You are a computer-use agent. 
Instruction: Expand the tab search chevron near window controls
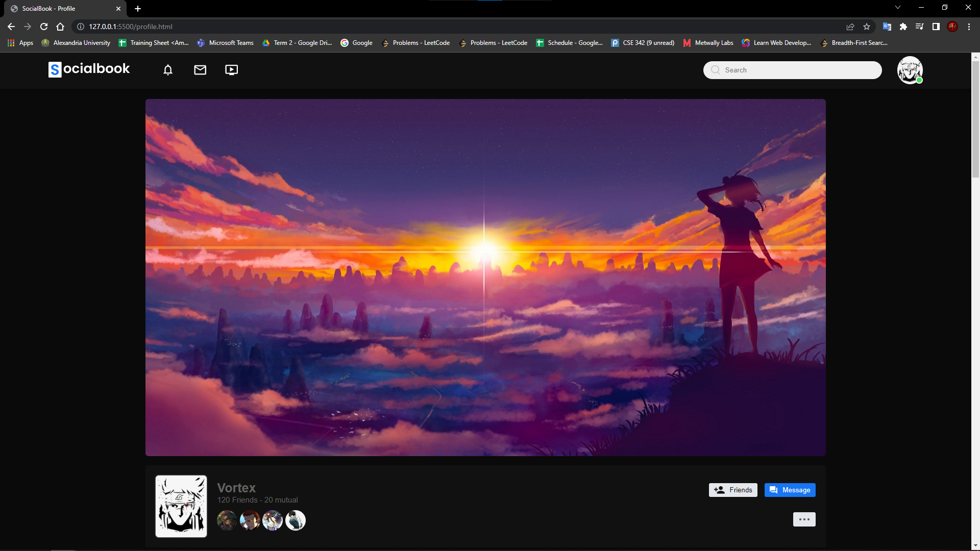point(898,8)
